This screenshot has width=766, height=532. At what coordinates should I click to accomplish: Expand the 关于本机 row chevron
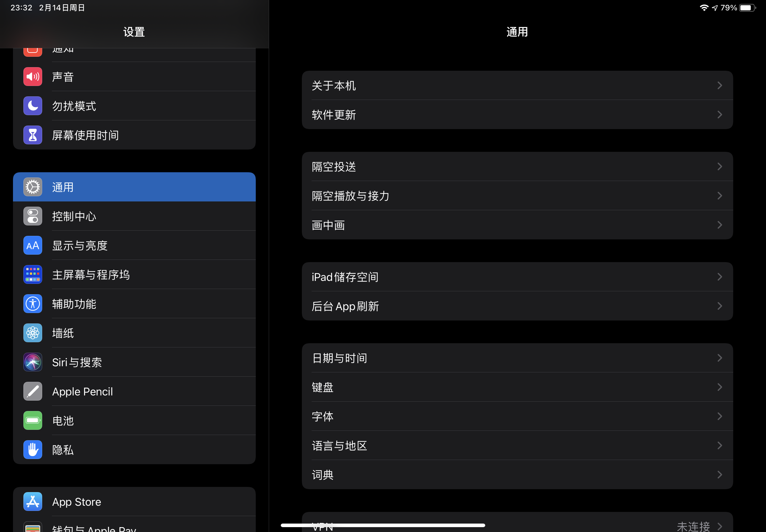click(x=719, y=86)
